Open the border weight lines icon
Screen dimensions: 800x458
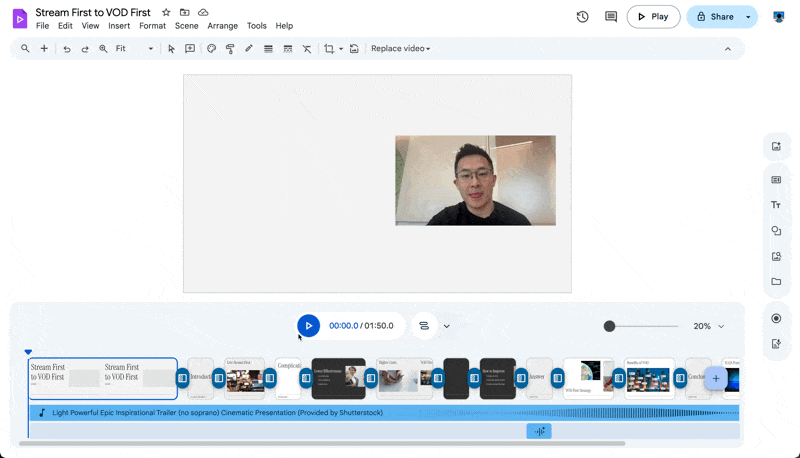tap(268, 48)
